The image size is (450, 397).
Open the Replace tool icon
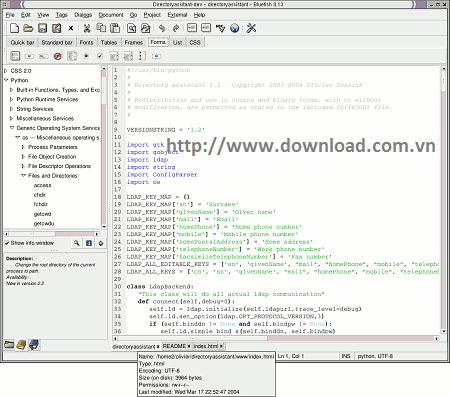(x=145, y=28)
